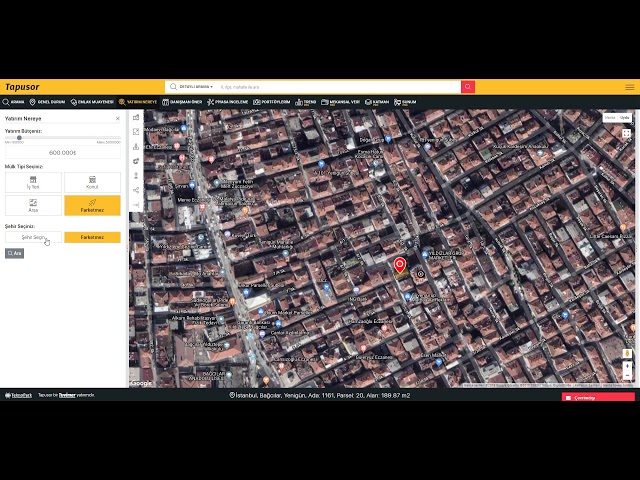Click the Tapusor logo
The image size is (640, 480).
[22, 87]
